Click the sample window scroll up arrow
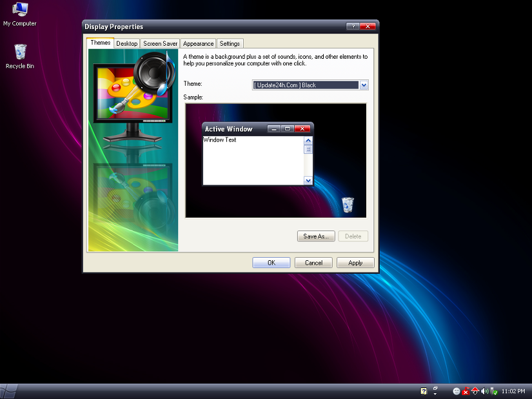The height and width of the screenshot is (399, 532). point(308,141)
